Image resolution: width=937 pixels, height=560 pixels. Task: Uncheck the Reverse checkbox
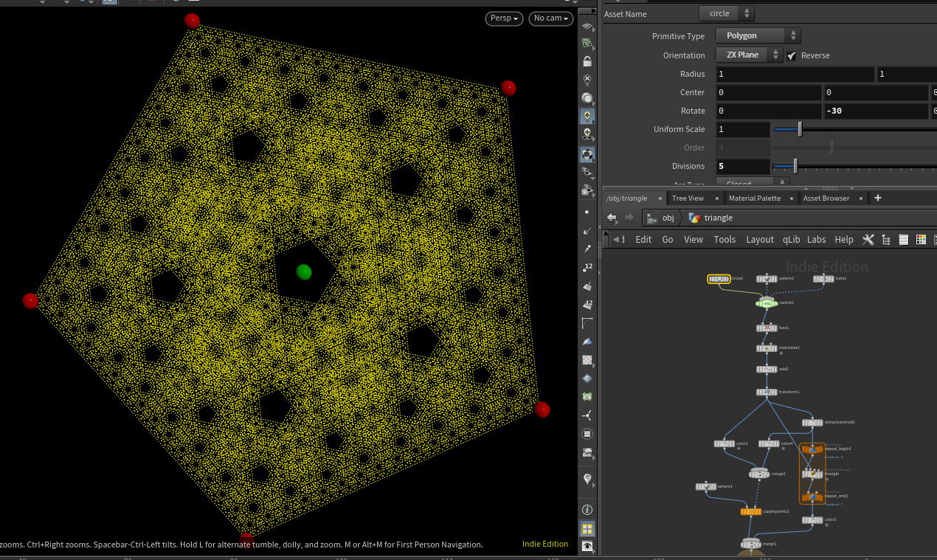[x=792, y=55]
